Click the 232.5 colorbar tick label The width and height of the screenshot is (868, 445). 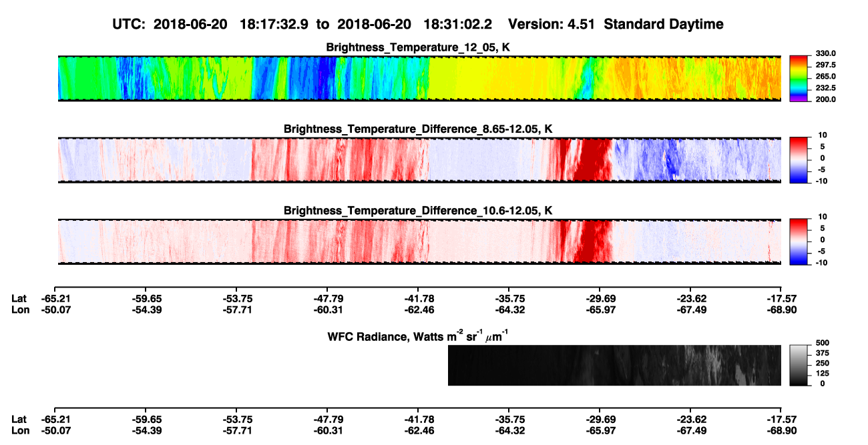tap(827, 87)
